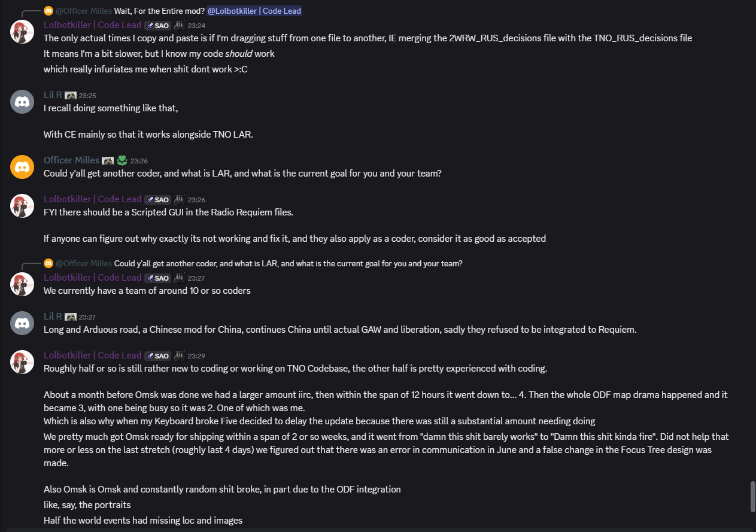Click the green leaf badge next to Officer Milles

coord(123,160)
